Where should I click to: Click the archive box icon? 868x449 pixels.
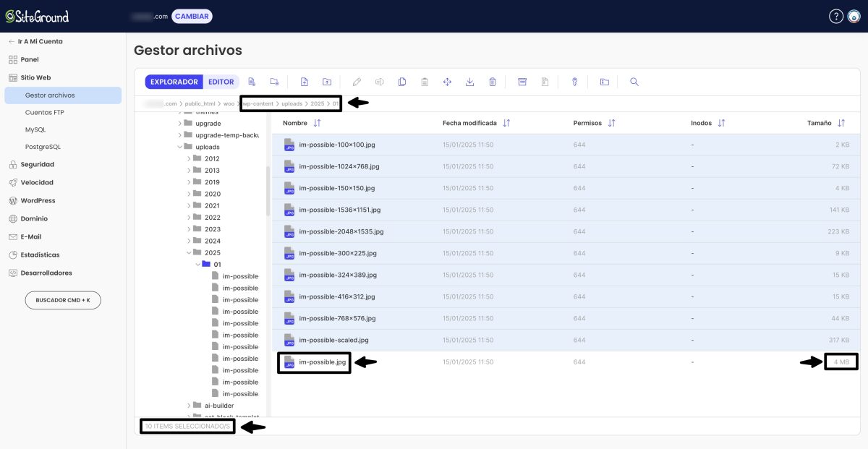522,82
